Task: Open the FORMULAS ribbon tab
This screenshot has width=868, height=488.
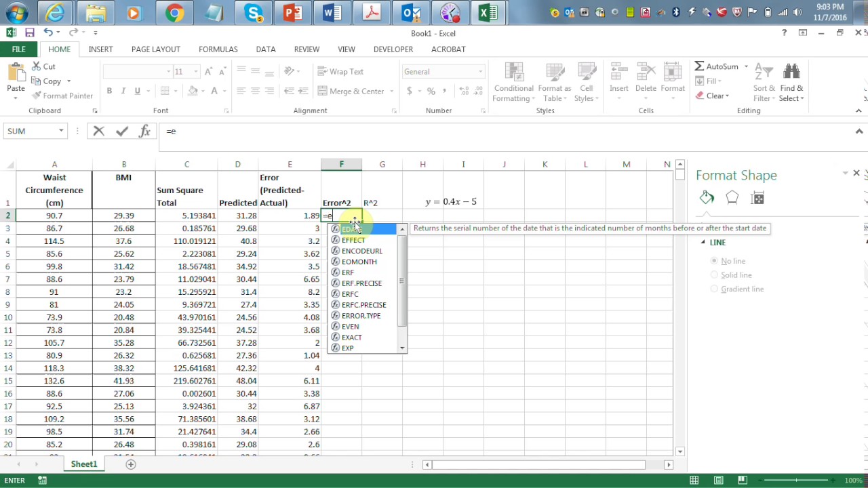Action: click(218, 49)
